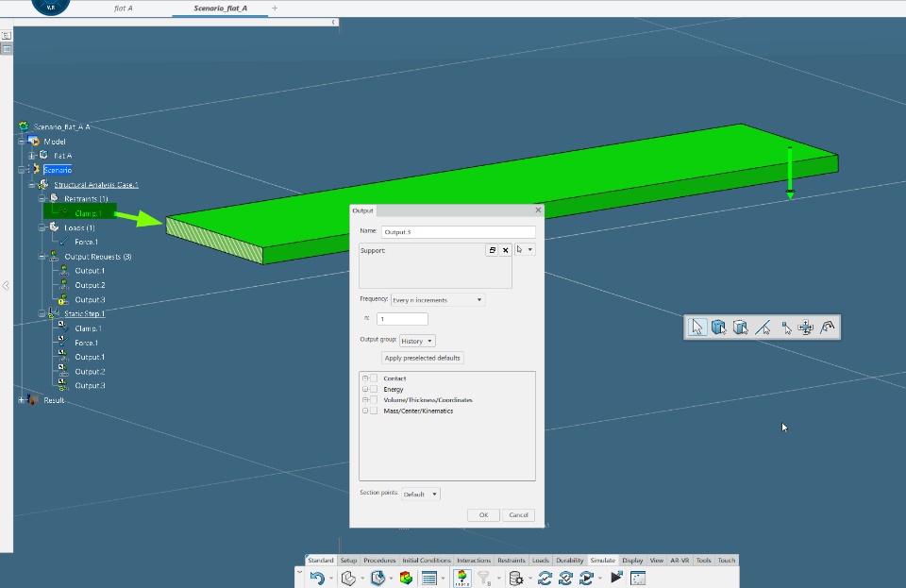Viewport: 906px width, 588px height.
Task: Open the Support selection mode dropdown arrow
Action: [529, 249]
